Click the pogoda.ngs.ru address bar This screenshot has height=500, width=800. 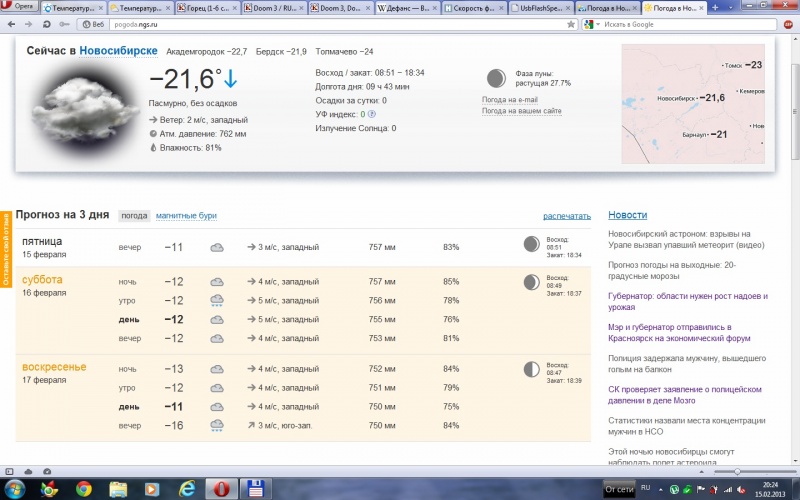click(x=337, y=24)
